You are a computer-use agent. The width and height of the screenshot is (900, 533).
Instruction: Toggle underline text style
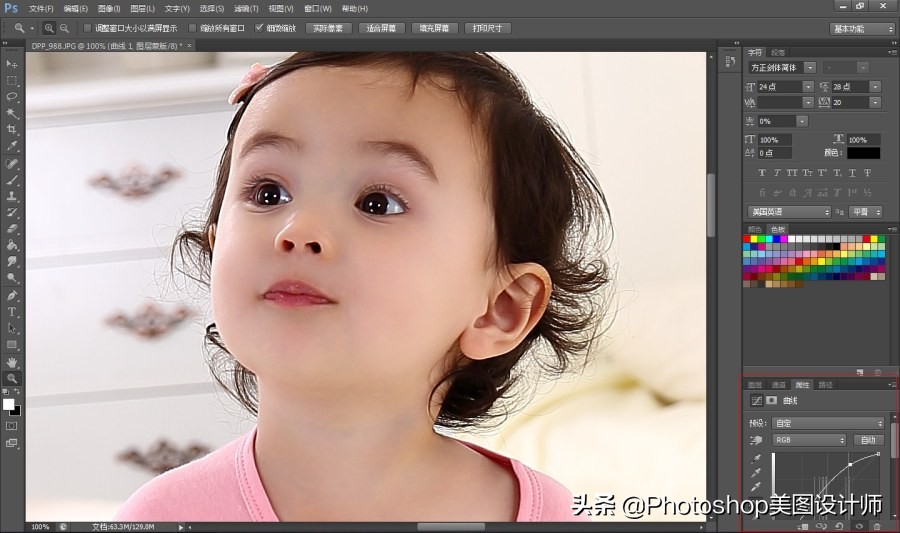[852, 173]
